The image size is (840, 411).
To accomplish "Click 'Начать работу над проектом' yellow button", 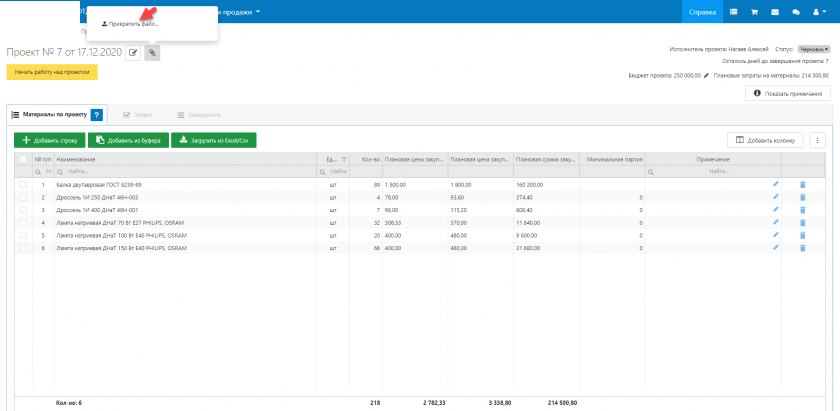I will (x=51, y=72).
